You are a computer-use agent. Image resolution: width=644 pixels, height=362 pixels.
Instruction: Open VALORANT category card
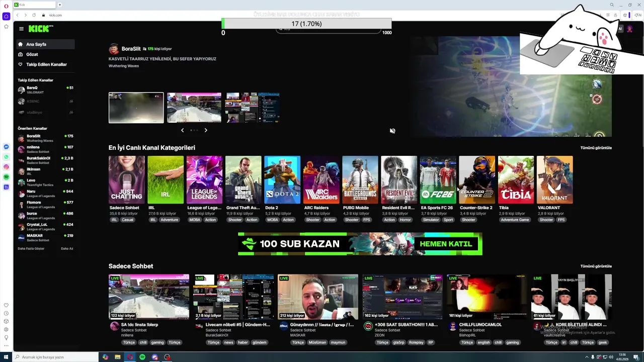(x=555, y=179)
